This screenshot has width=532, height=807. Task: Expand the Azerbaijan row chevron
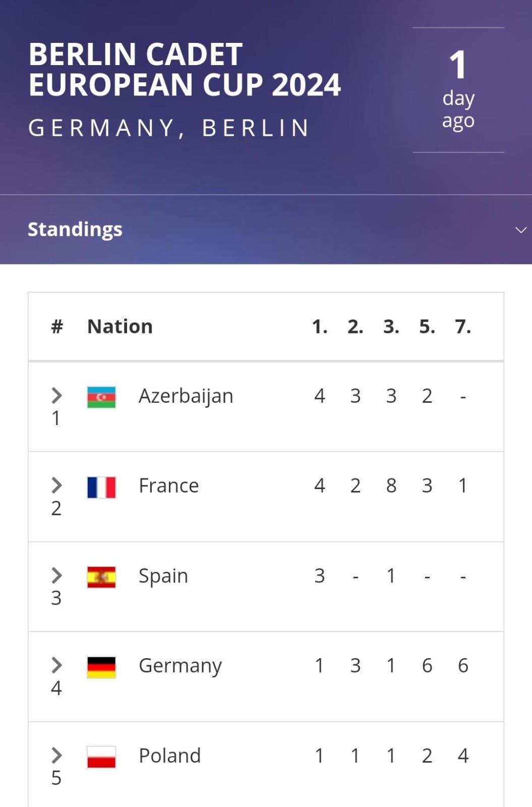[x=56, y=396]
